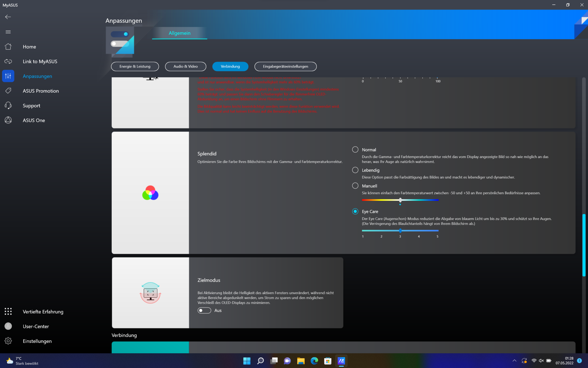This screenshot has width=588, height=368.
Task: Click the Wi-Fi tray icon
Action: tap(534, 361)
